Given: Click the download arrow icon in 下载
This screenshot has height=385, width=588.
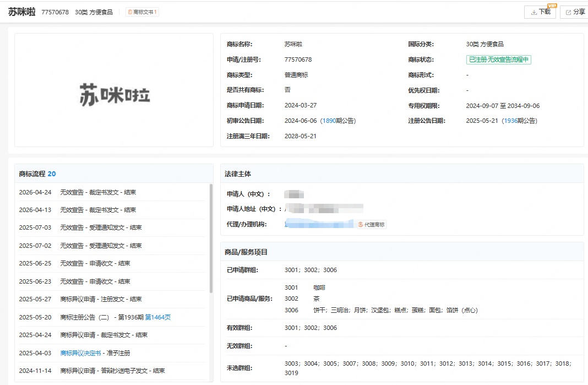Looking at the screenshot, I should [533, 12].
